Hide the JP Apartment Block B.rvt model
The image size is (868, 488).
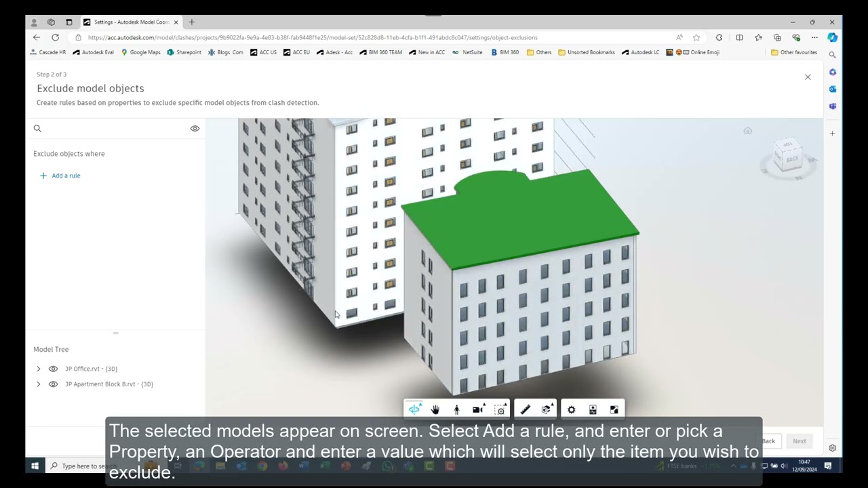coord(53,384)
